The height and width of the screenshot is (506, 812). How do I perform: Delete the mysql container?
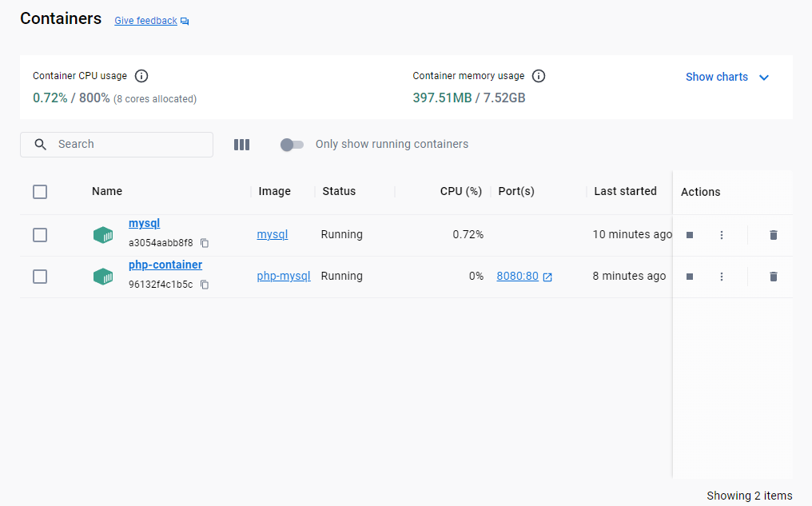[773, 235]
